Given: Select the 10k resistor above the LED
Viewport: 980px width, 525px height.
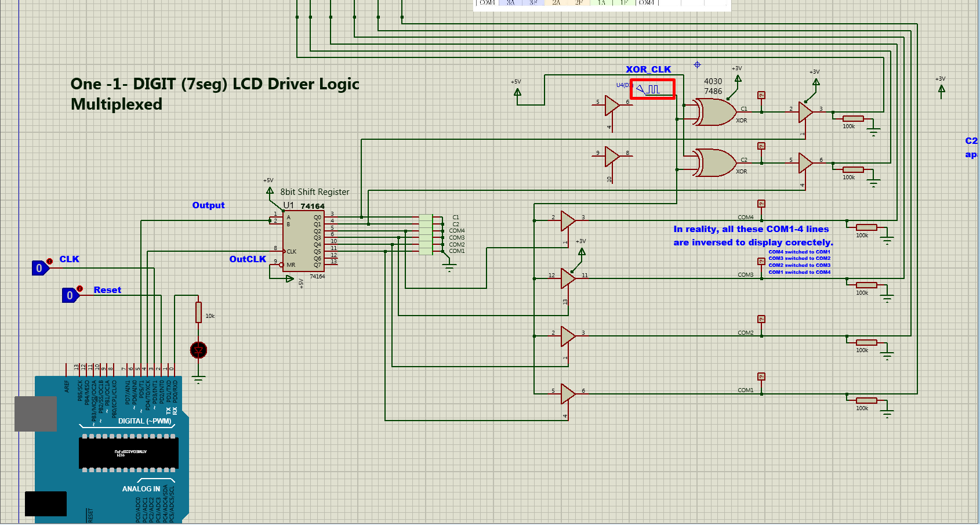Looking at the screenshot, I should pos(198,312).
